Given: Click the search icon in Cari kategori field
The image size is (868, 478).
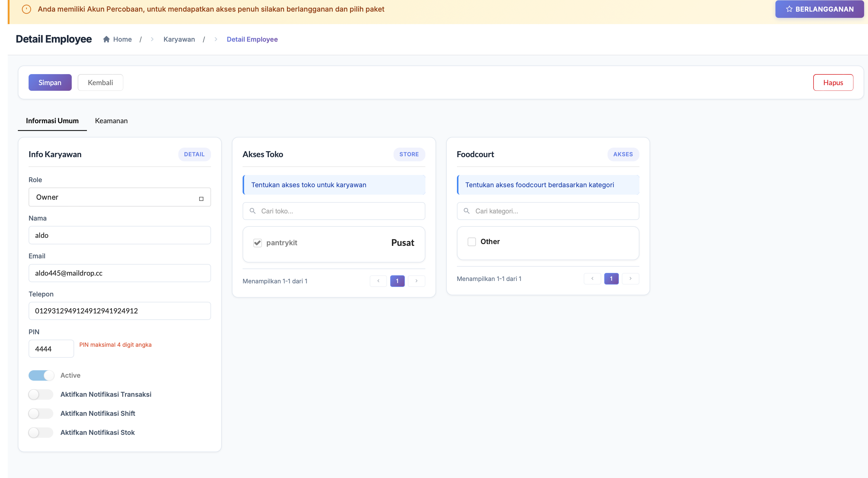Looking at the screenshot, I should [466, 211].
